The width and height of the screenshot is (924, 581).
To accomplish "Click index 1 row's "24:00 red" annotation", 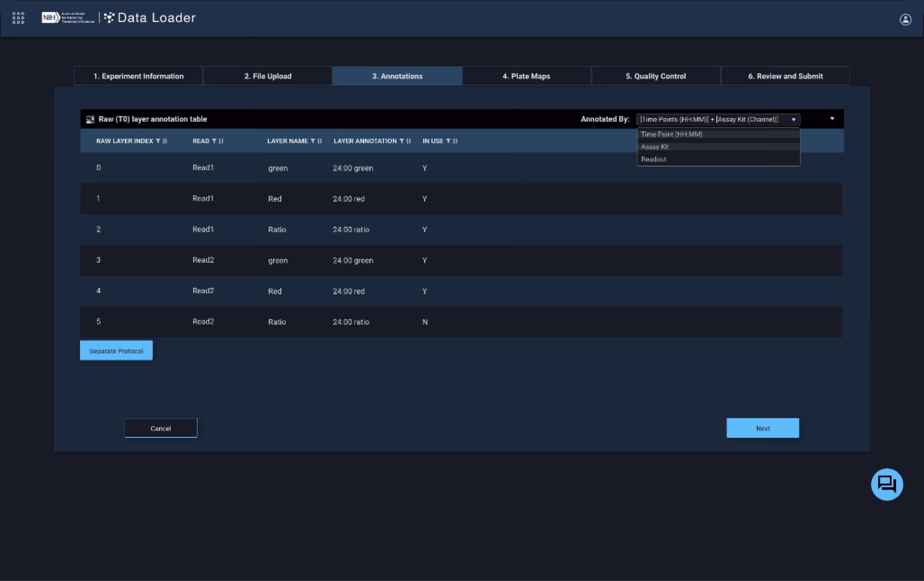I will [349, 199].
